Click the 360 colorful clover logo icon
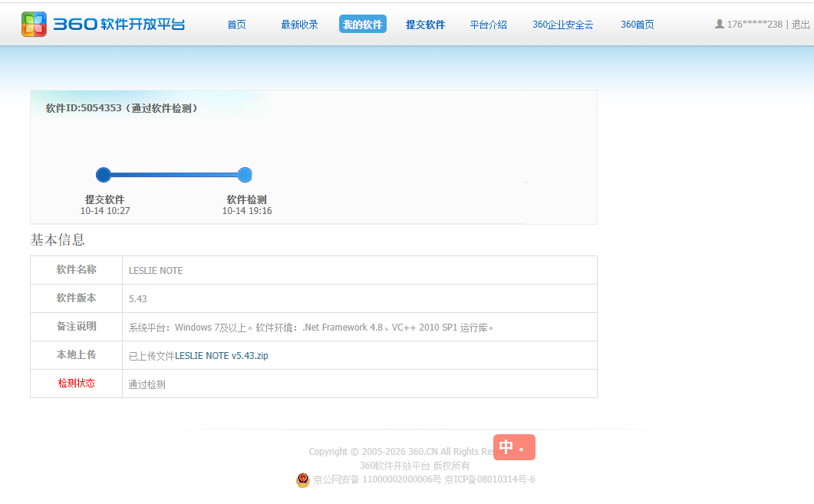The image size is (814, 504). click(x=34, y=25)
